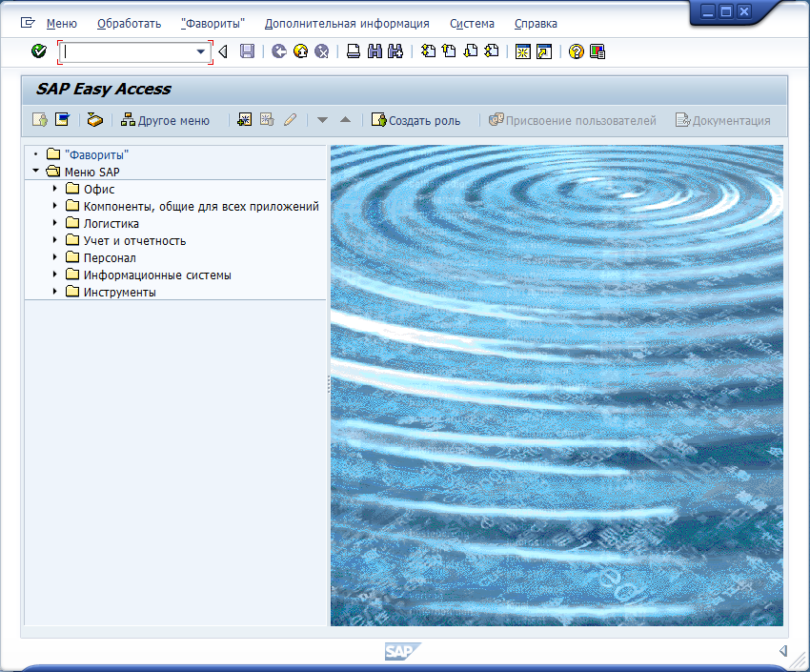
Task: Open the Система menu
Action: pos(472,24)
